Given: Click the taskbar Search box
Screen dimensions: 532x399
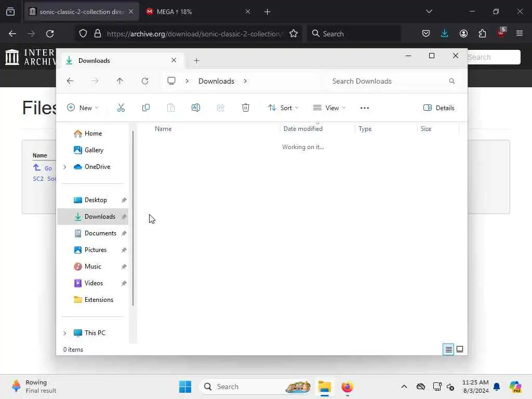Looking at the screenshot, I should tap(255, 387).
